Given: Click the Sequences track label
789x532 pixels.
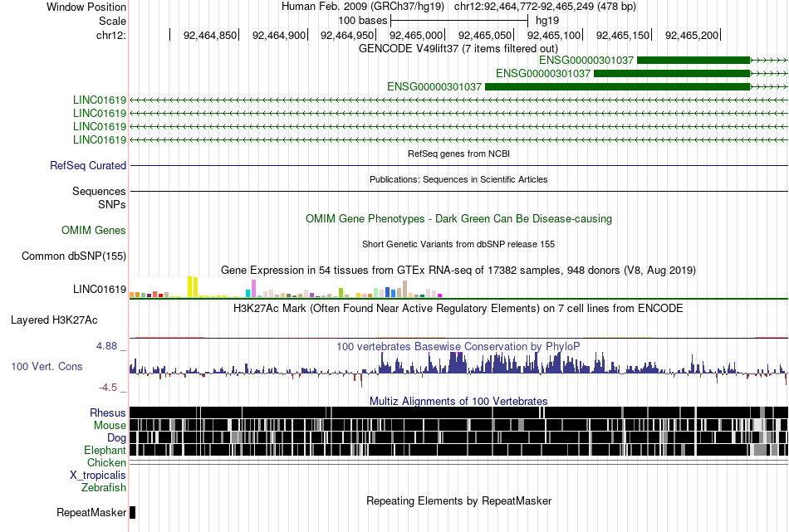Looking at the screenshot, I should [x=99, y=191].
